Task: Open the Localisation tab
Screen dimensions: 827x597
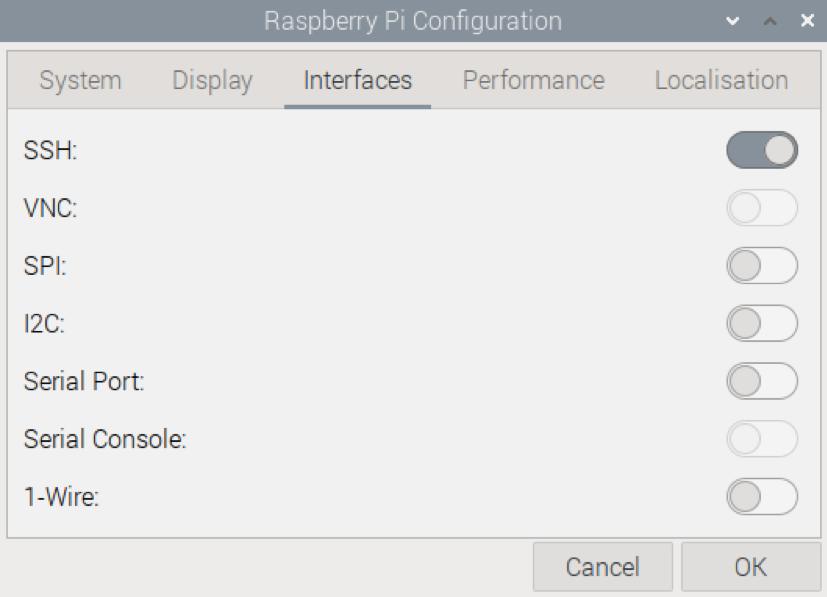Action: coord(721,81)
